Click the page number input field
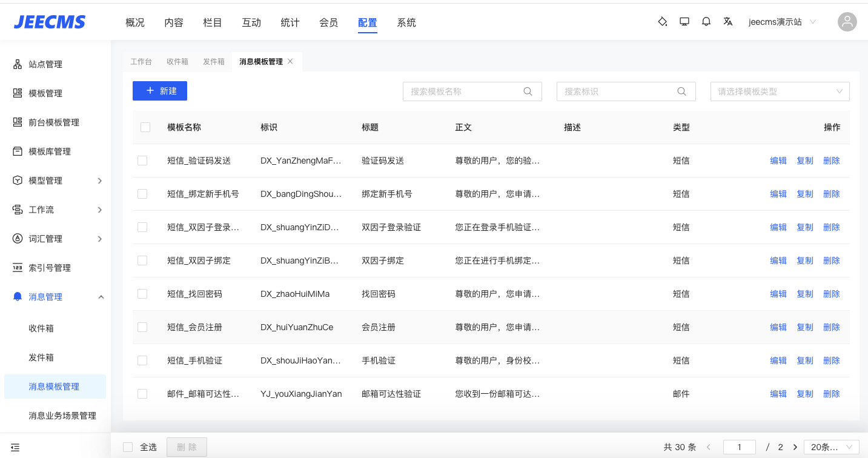 click(740, 447)
